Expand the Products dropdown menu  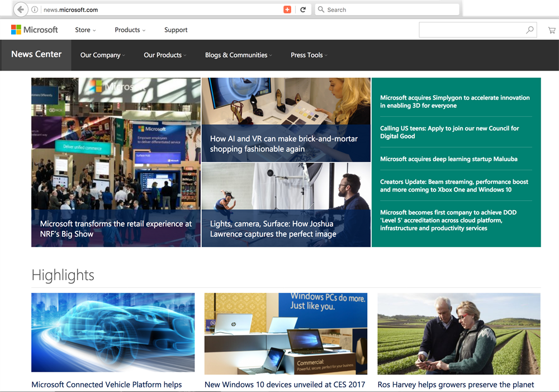130,30
